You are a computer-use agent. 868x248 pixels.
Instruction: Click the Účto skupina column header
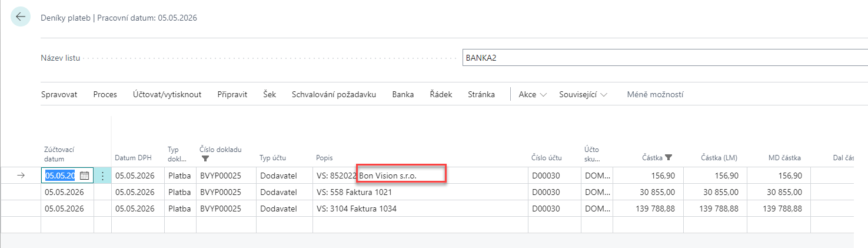point(593,154)
